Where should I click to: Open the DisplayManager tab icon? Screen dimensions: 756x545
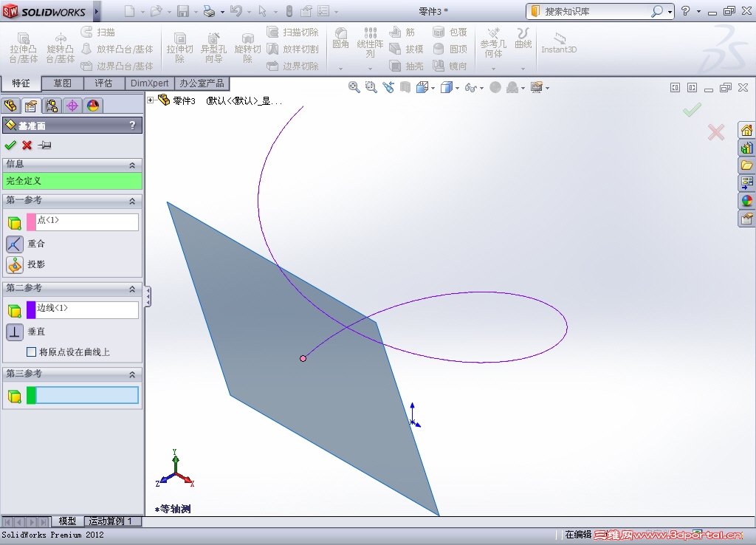tap(93, 105)
